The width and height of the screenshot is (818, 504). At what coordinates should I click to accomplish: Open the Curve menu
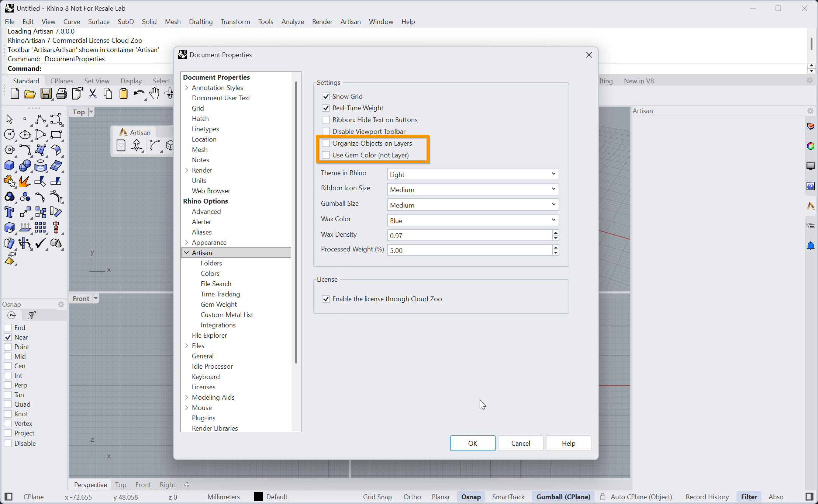(72, 22)
